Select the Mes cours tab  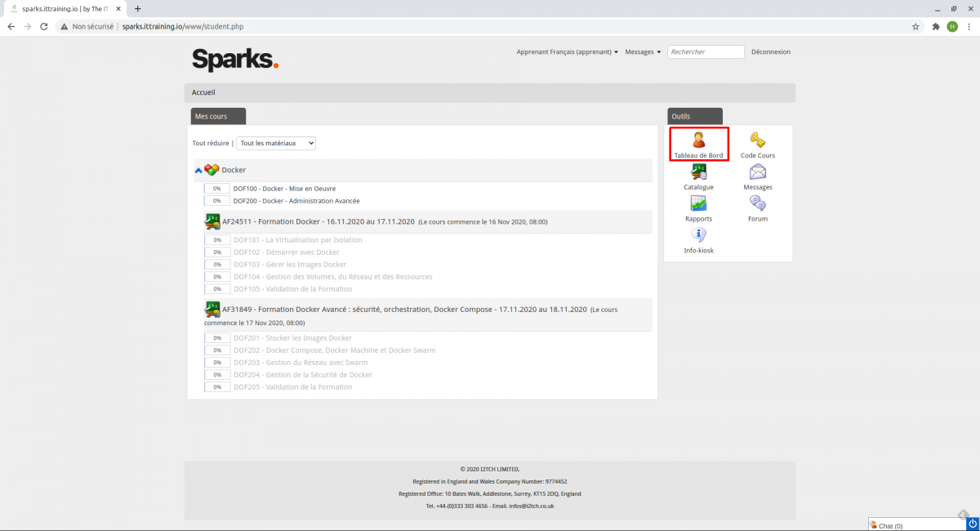coord(218,116)
